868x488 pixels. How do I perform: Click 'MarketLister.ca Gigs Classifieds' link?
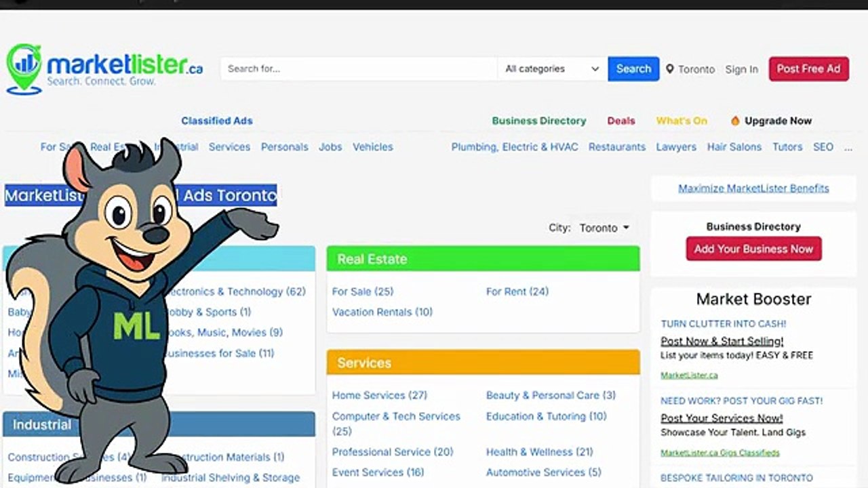point(720,452)
